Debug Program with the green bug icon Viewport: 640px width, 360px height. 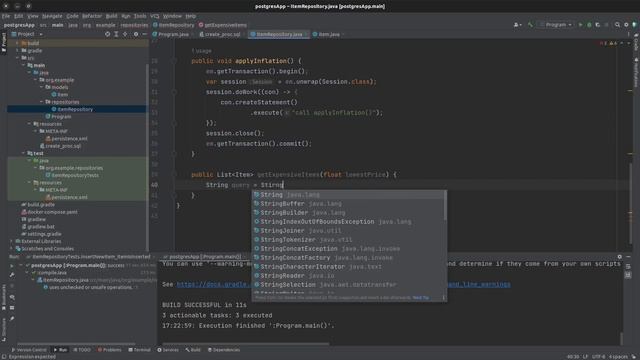pyautogui.click(x=589, y=25)
